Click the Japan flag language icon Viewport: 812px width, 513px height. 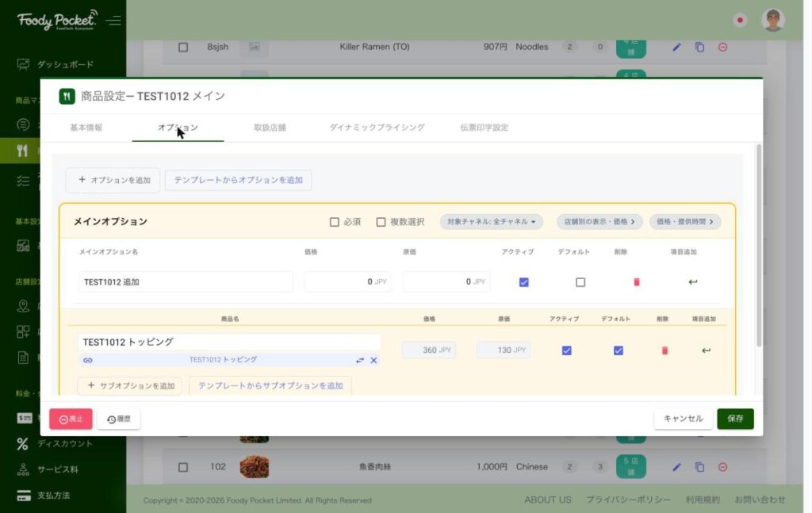pyautogui.click(x=740, y=20)
